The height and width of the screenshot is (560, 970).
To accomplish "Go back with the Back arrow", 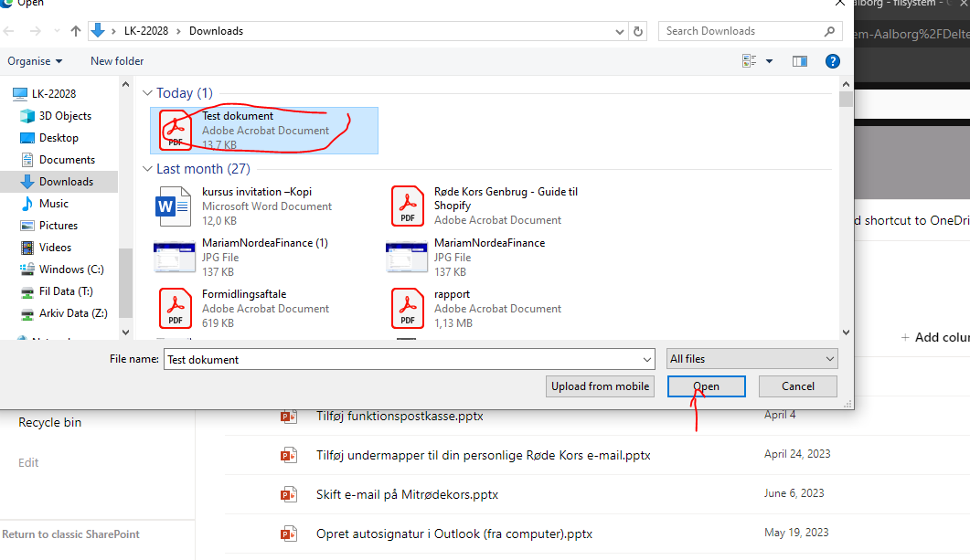I will [x=8, y=31].
